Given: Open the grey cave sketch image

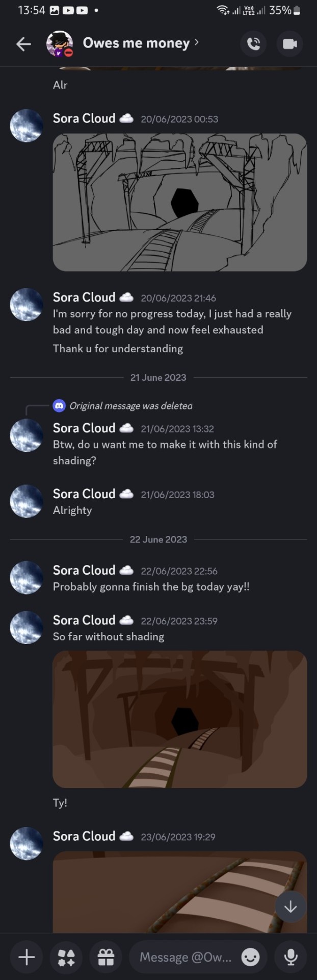Looking at the screenshot, I should [x=180, y=202].
